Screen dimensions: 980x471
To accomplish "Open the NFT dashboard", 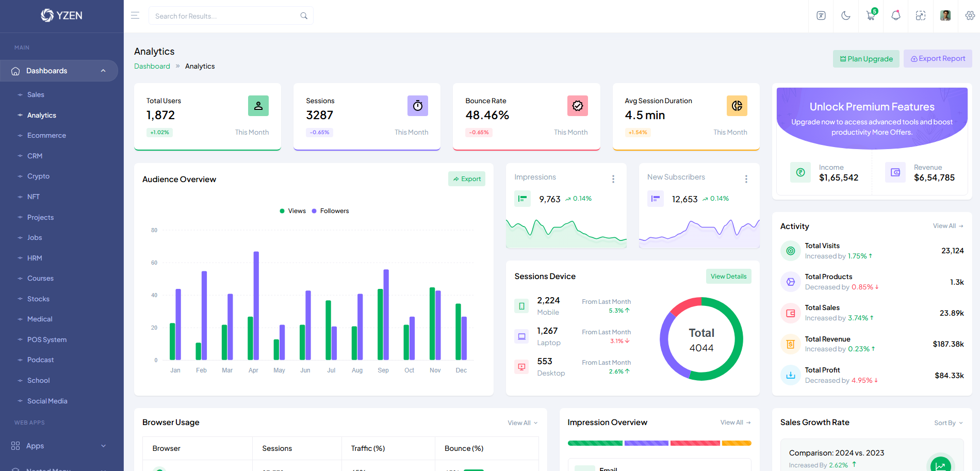I will [x=34, y=197].
